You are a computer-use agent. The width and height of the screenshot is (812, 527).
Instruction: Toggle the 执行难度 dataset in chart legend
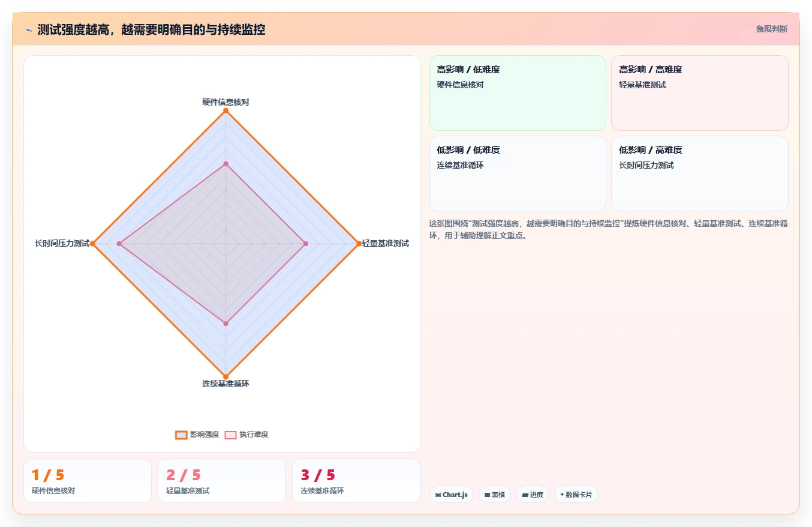click(x=246, y=435)
